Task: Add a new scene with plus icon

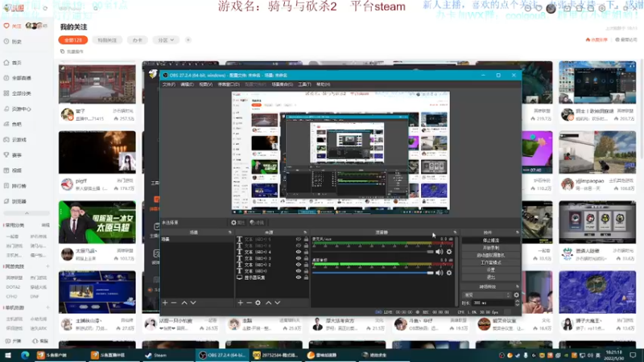Action: pos(165,303)
